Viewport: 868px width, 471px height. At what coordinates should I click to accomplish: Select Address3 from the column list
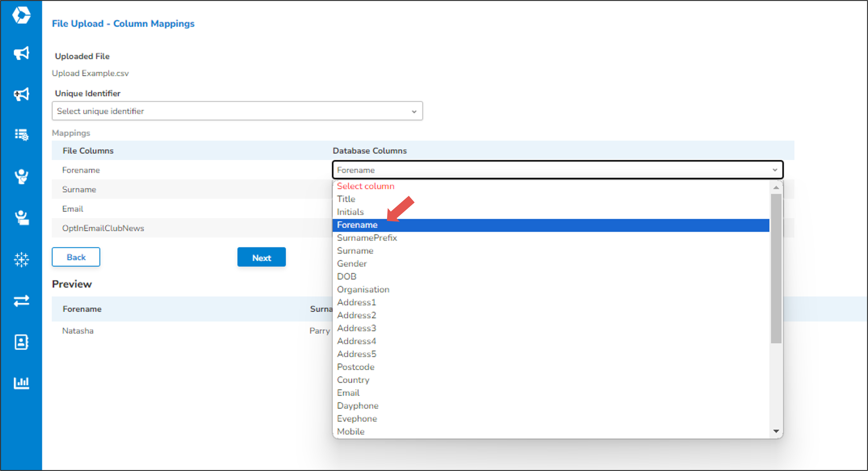pos(551,328)
